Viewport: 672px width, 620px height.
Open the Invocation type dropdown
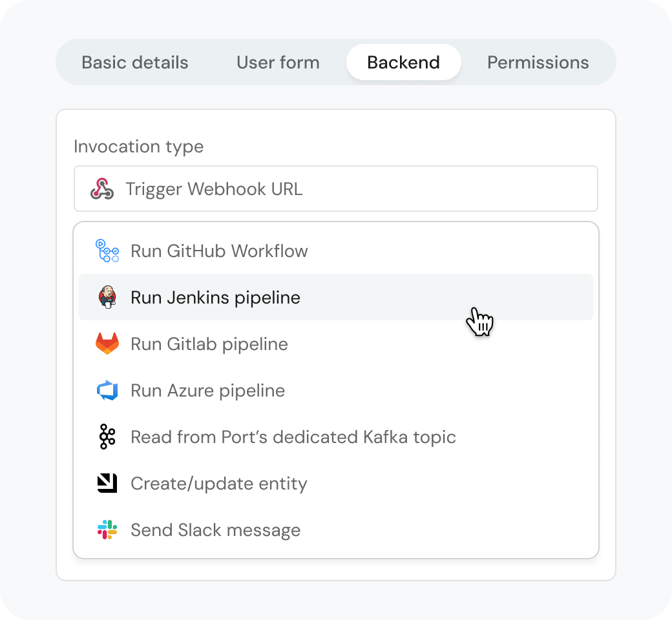pos(336,189)
